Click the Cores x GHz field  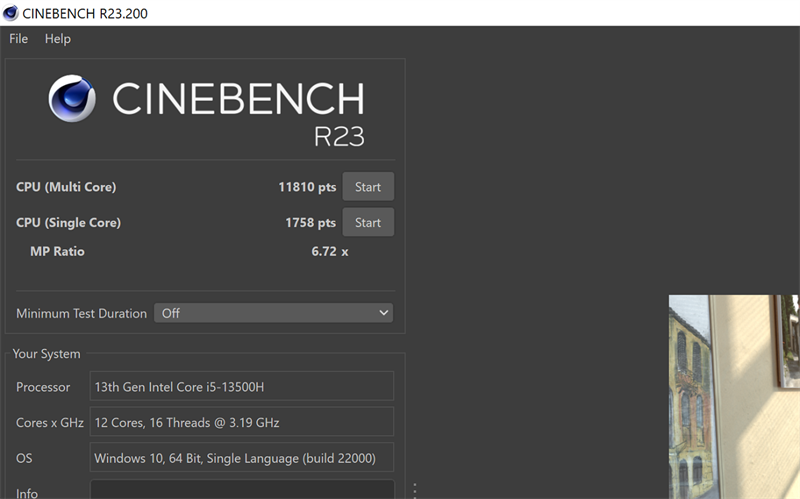point(242,422)
